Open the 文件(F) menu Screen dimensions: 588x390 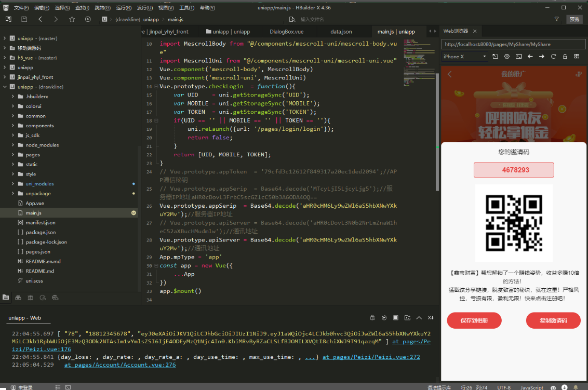(21, 8)
